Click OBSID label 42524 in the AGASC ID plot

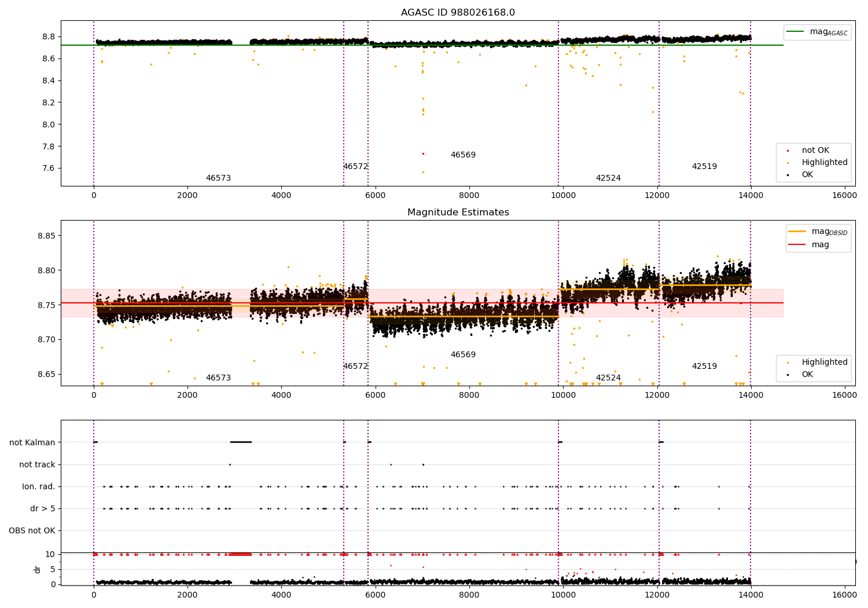(608, 178)
